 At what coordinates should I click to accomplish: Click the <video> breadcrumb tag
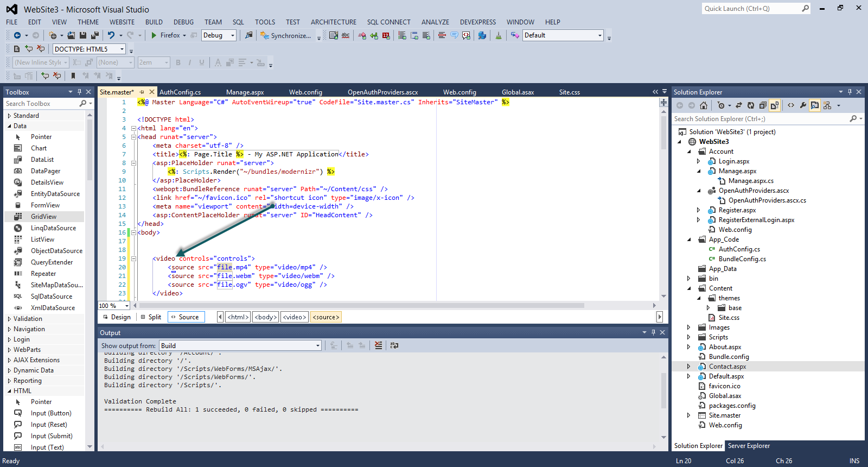(x=295, y=317)
